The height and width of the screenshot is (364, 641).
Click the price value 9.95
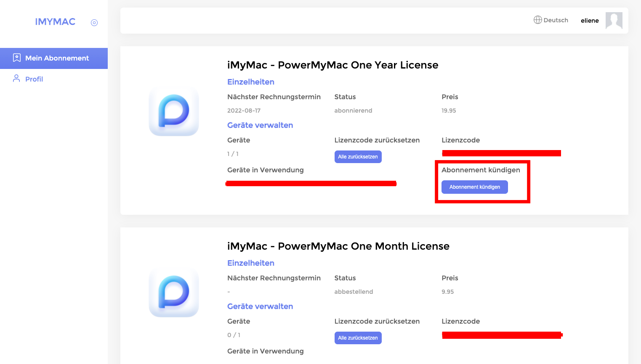[448, 292]
